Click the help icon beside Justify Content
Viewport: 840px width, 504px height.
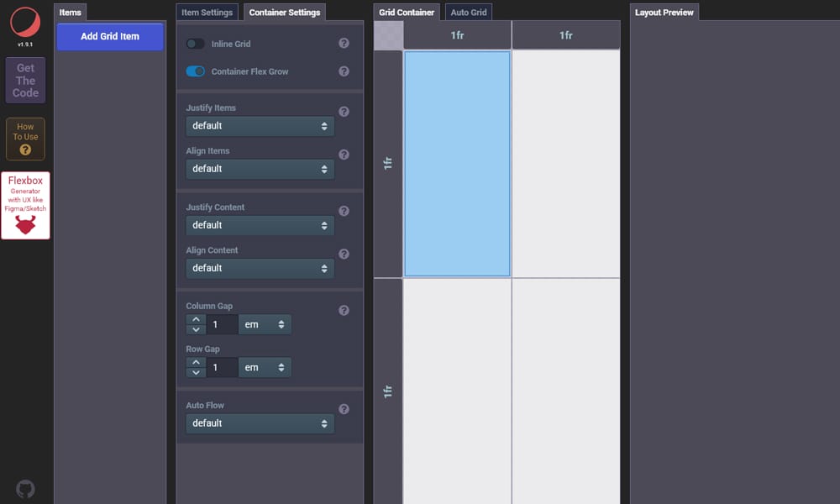(344, 211)
